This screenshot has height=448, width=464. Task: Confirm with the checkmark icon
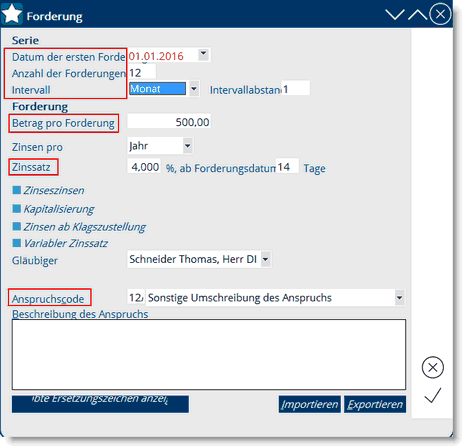[x=433, y=395]
